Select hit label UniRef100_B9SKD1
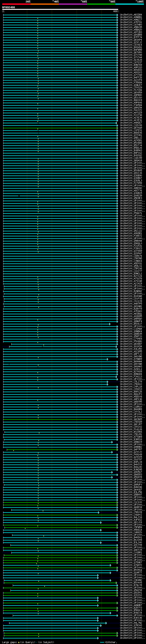146x644 pixels. pyautogui.click(x=131, y=48)
